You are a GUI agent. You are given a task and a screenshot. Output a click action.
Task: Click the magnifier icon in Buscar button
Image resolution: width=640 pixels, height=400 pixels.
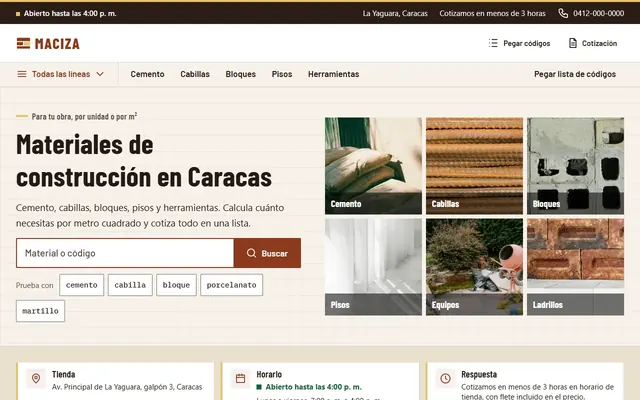(251, 253)
